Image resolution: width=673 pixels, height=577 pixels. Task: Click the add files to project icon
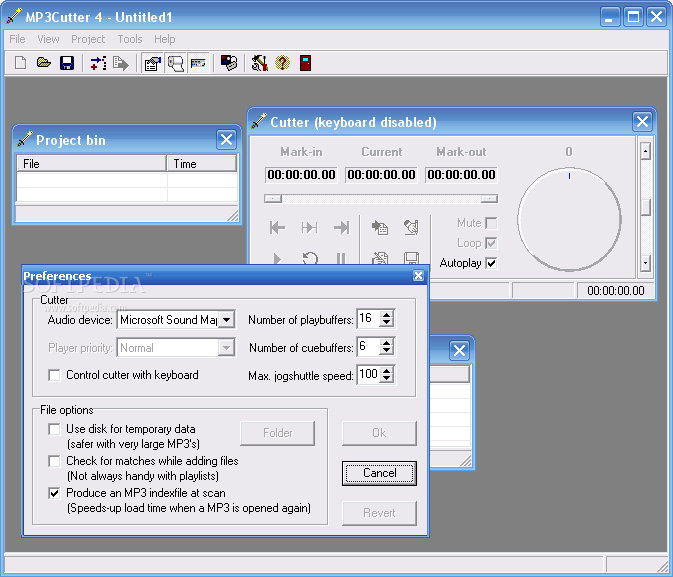click(98, 63)
